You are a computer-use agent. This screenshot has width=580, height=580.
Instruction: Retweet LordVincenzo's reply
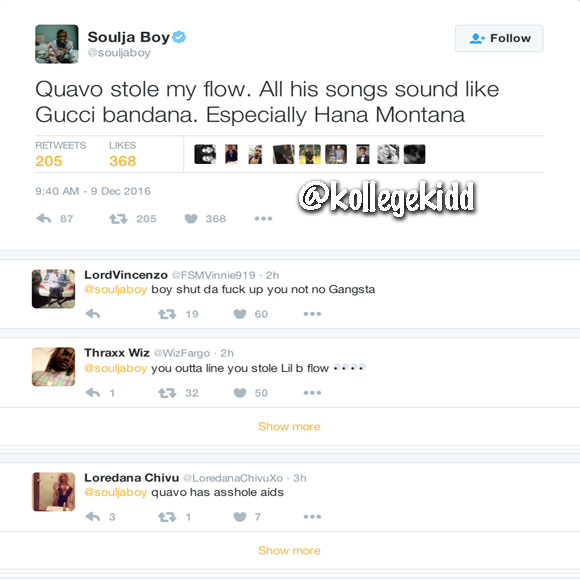pos(167,314)
